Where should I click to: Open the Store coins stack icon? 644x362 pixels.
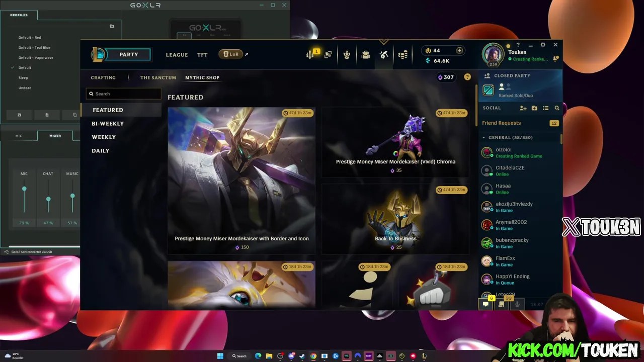[403, 54]
